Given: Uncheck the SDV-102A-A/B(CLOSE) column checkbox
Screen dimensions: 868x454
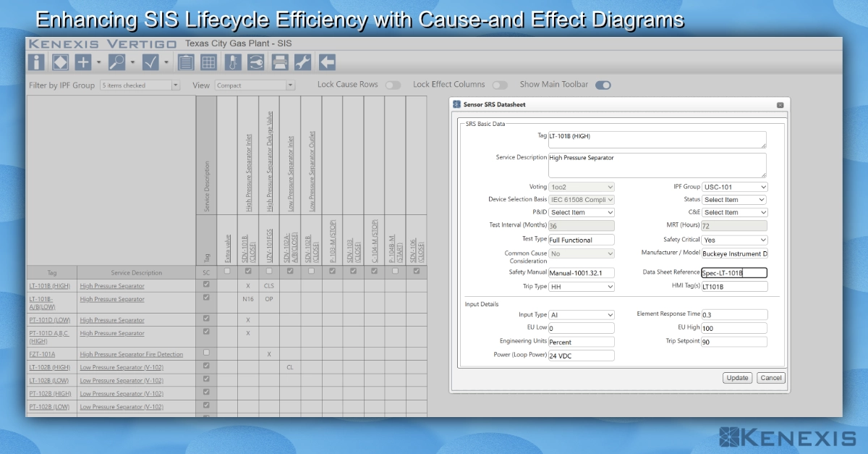Looking at the screenshot, I should click(291, 272).
